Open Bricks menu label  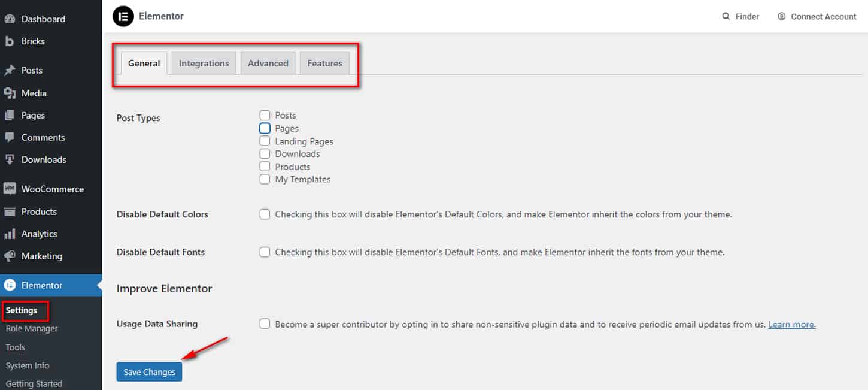tap(33, 41)
